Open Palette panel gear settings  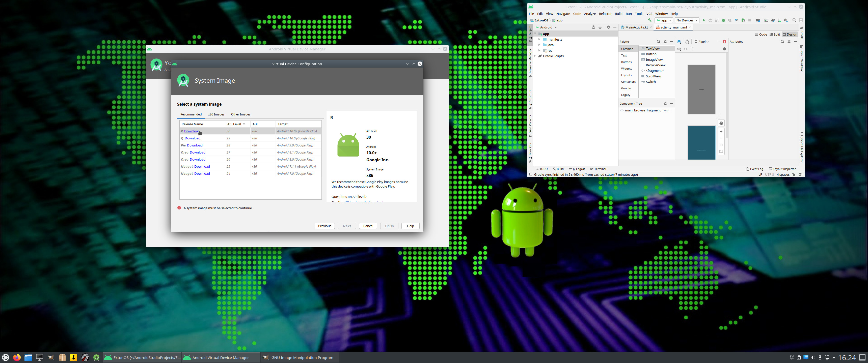[x=665, y=42]
